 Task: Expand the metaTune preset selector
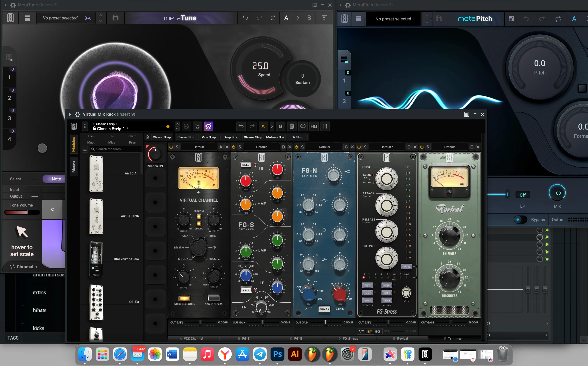click(x=60, y=18)
